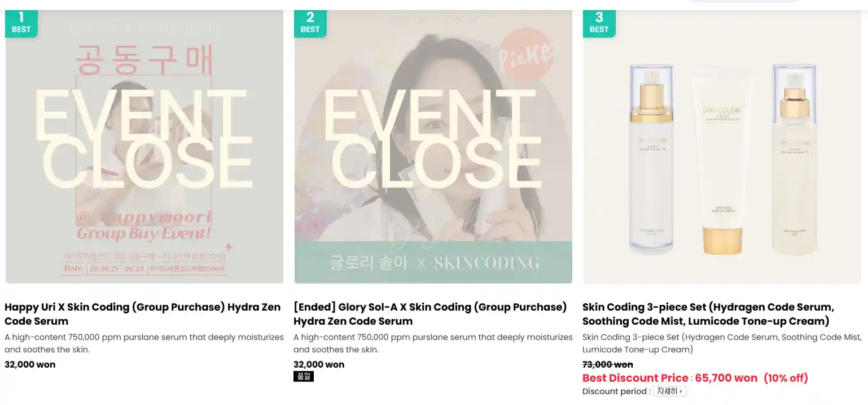This screenshot has width=868, height=405.
Task: Click the Happy Uri serum description text
Action: (144, 343)
